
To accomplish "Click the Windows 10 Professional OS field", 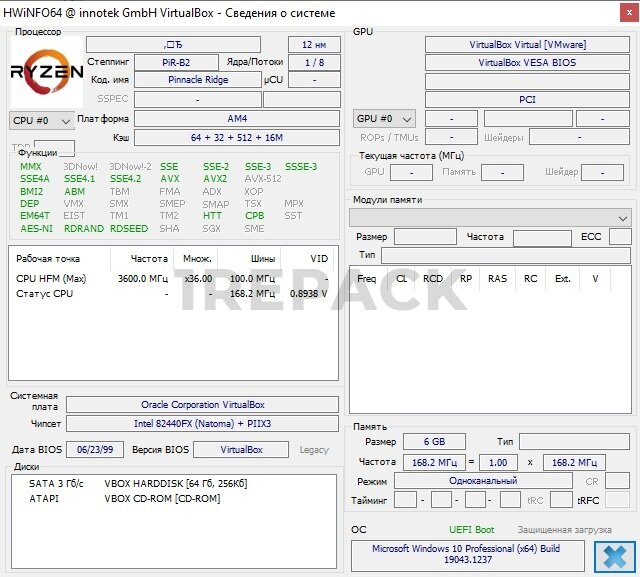I will click(x=466, y=555).
